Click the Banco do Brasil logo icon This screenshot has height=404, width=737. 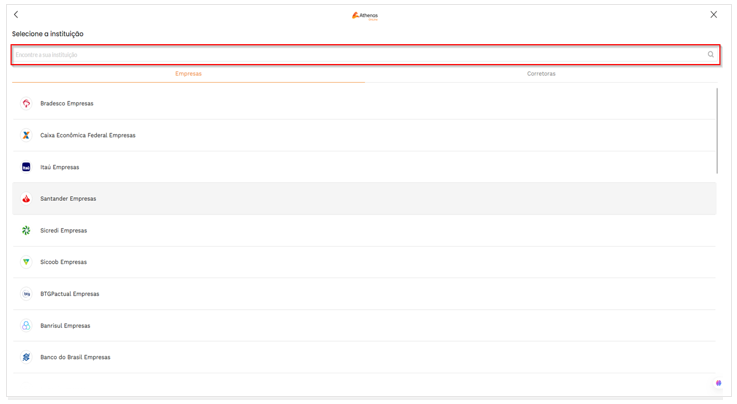[x=26, y=357]
